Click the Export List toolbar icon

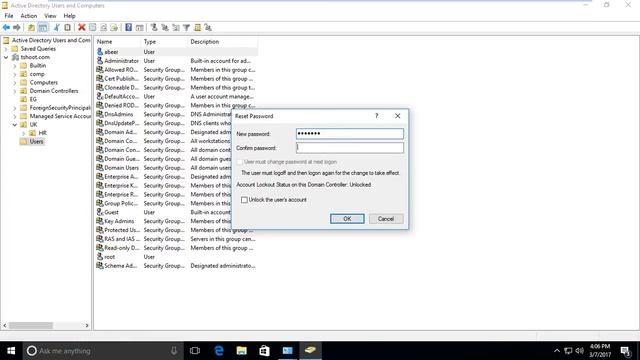(114, 27)
